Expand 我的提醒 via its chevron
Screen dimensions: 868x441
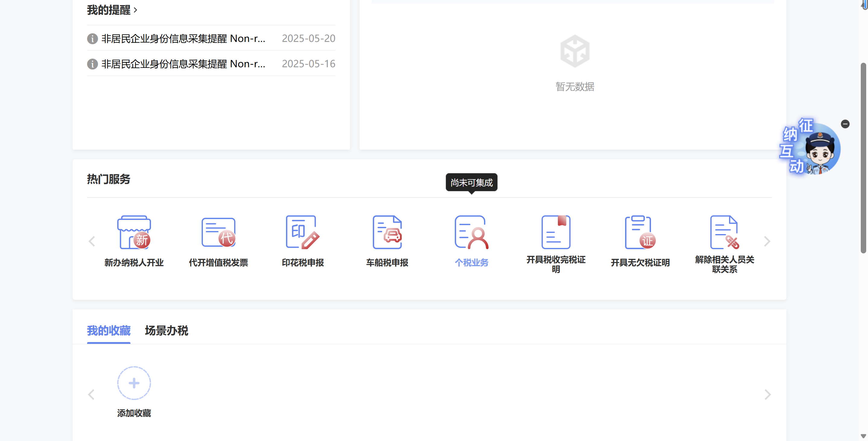click(135, 10)
